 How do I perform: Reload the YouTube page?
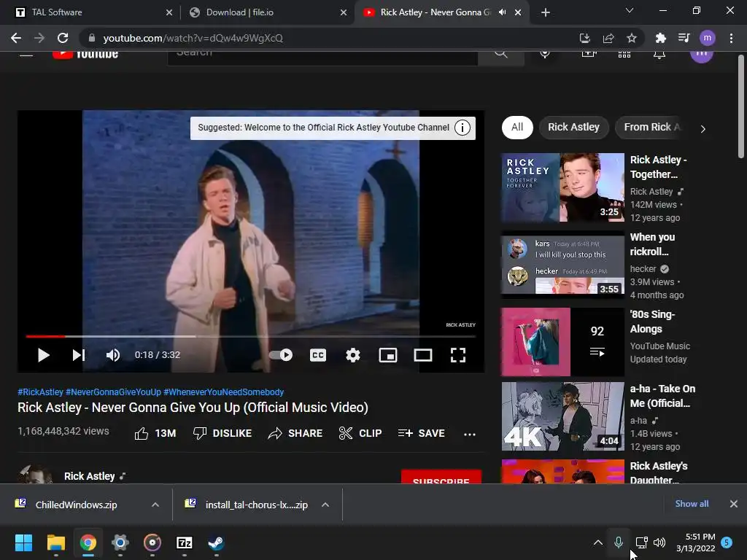63,38
